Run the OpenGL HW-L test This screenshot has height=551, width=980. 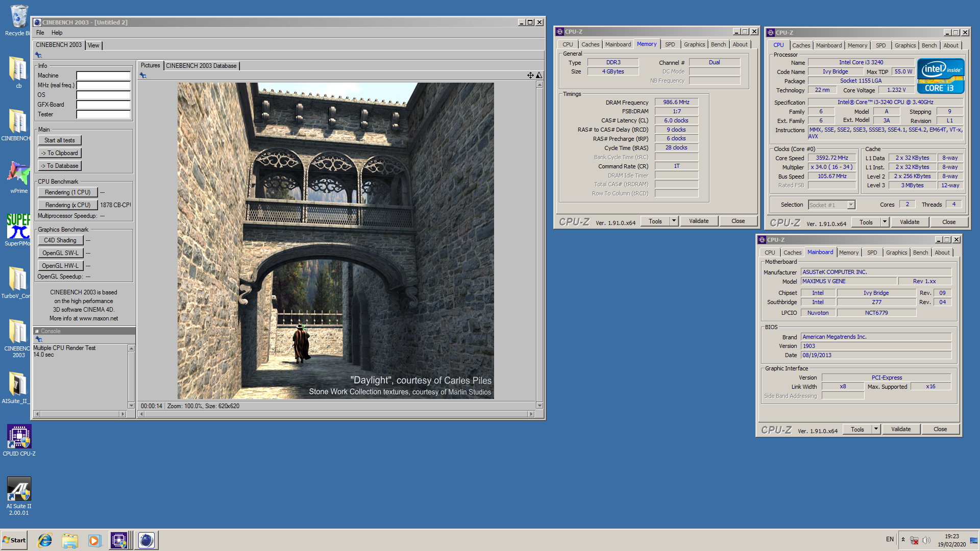[x=60, y=266]
